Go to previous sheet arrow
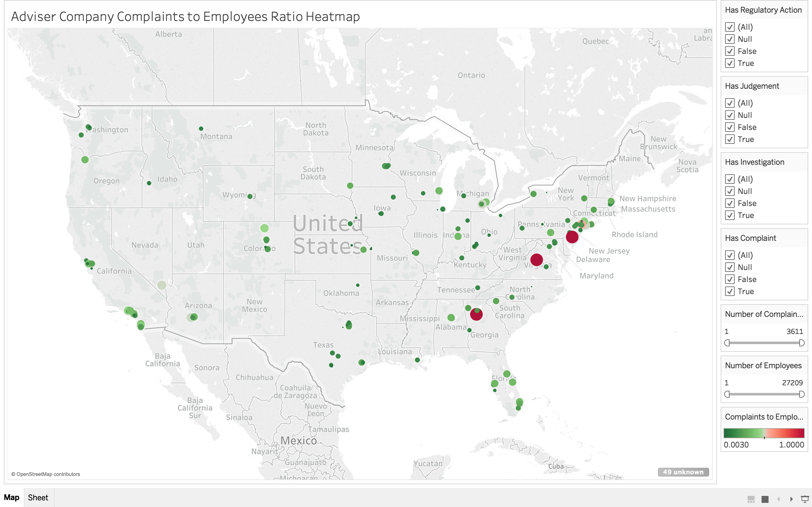The image size is (812, 507). (778, 499)
